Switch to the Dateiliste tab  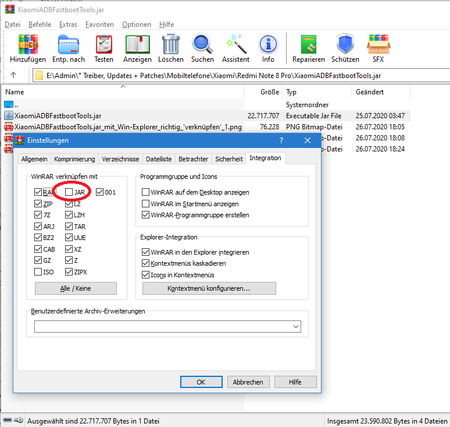(159, 159)
